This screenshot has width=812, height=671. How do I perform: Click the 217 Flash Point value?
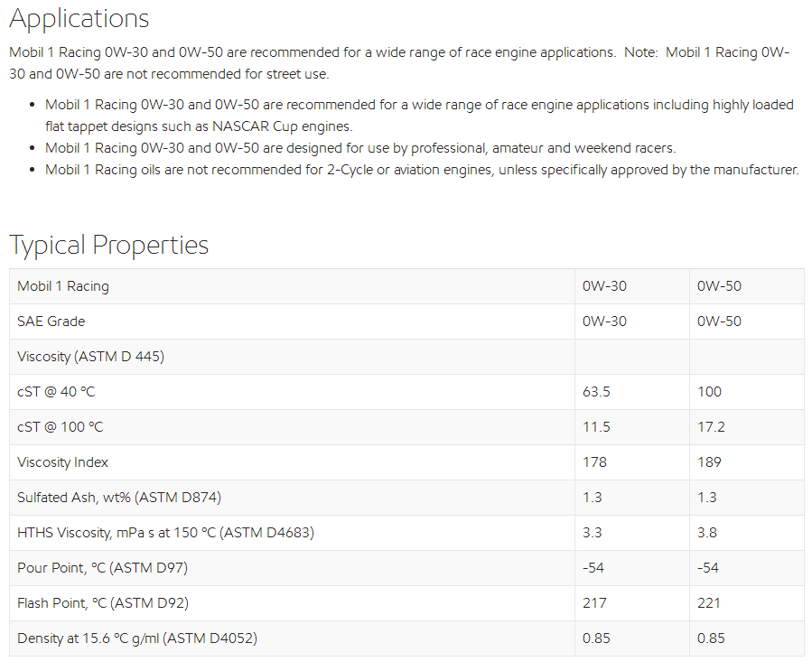pyautogui.click(x=594, y=603)
